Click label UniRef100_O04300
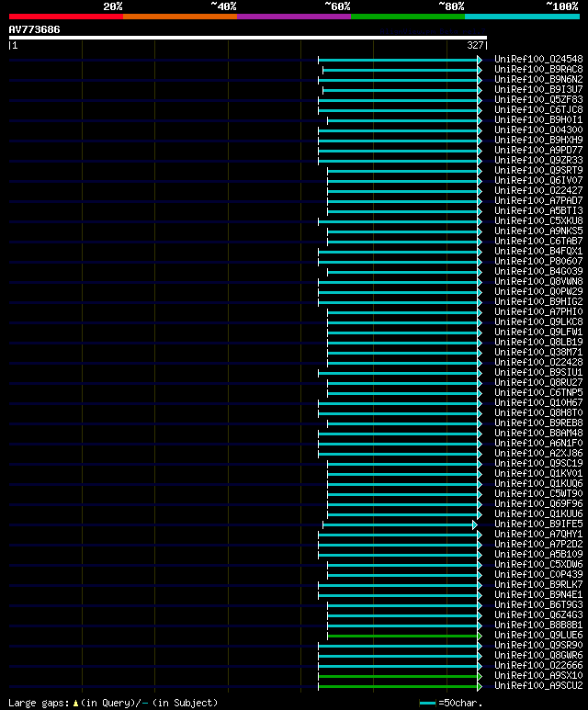 [x=538, y=130]
